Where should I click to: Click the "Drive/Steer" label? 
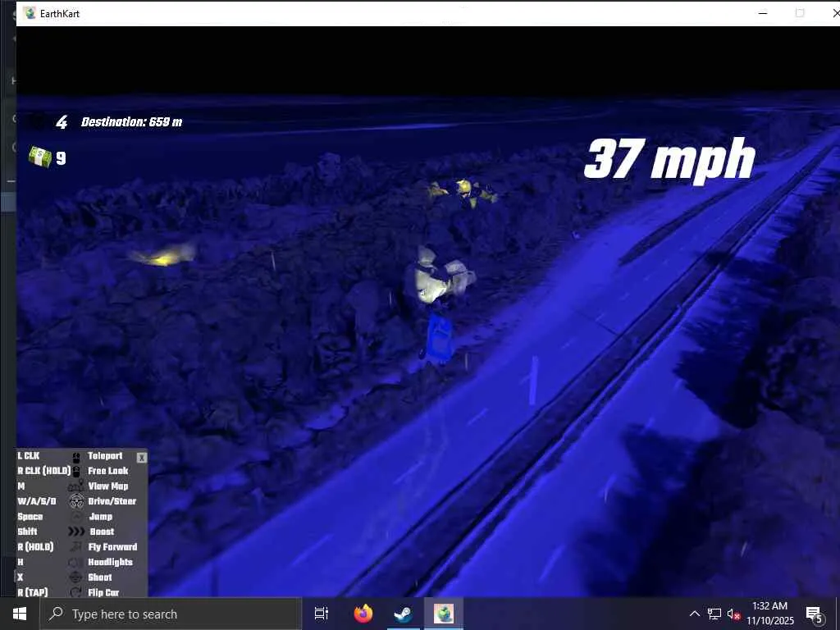(112, 501)
